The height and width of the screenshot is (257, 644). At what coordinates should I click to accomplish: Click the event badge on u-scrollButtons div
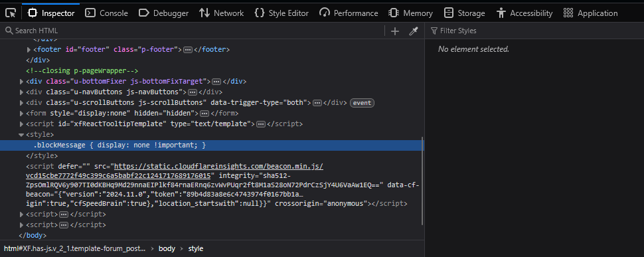tap(362, 103)
